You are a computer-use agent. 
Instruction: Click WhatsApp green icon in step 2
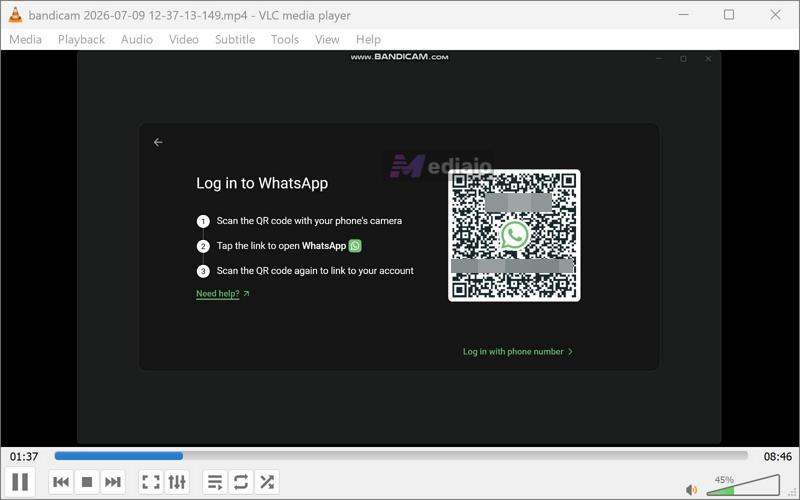[355, 246]
